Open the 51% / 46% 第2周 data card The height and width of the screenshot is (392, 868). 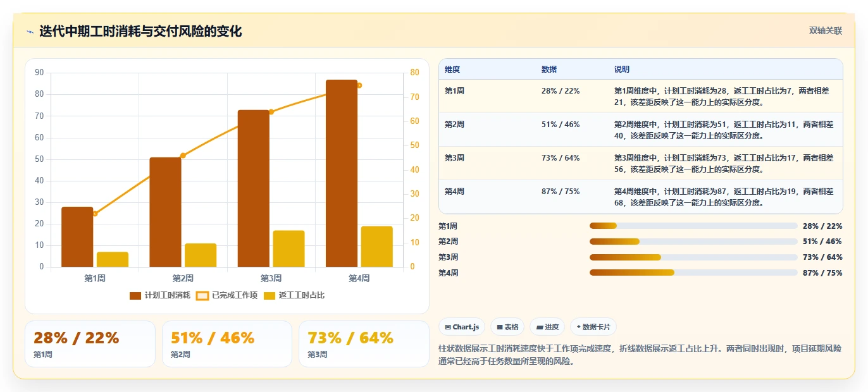tap(227, 344)
